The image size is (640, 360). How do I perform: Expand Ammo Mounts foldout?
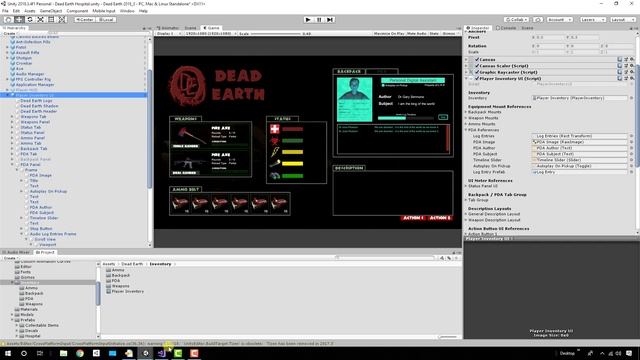(466, 124)
